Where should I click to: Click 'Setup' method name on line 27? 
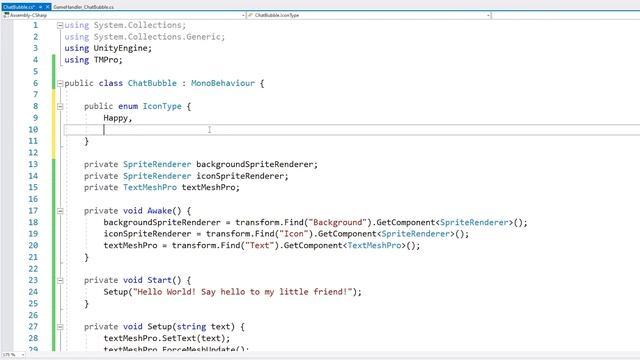[x=160, y=327]
